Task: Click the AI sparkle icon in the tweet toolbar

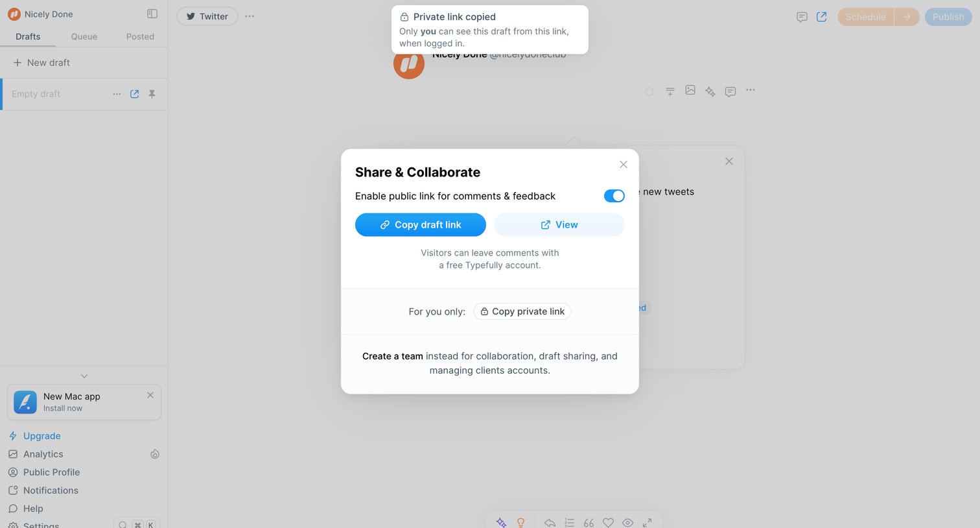Action: (710, 91)
